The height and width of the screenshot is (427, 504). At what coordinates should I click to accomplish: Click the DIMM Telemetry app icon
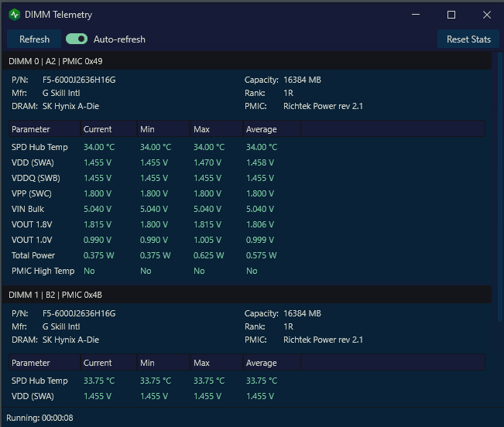point(15,15)
